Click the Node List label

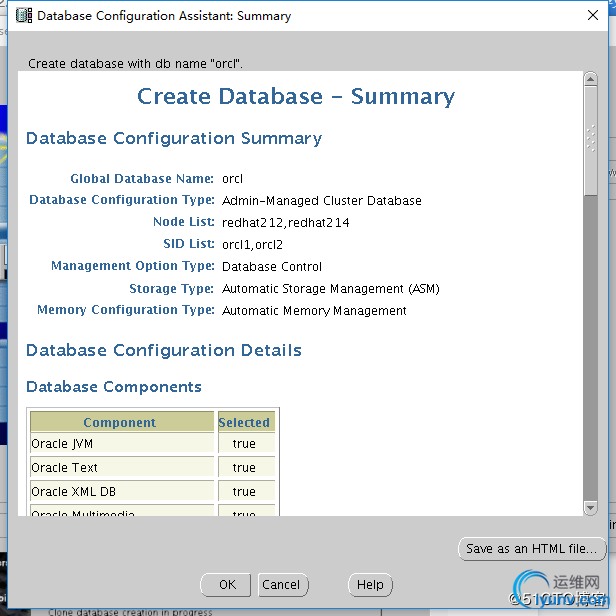tap(183, 222)
